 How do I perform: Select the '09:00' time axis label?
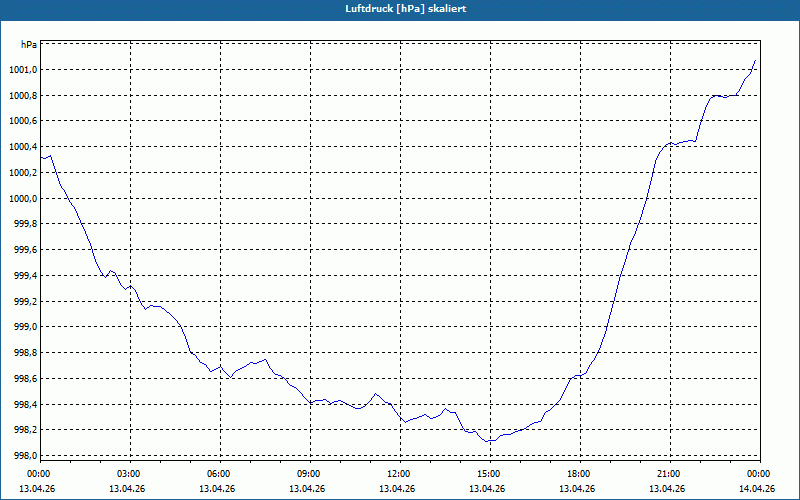pos(307,474)
